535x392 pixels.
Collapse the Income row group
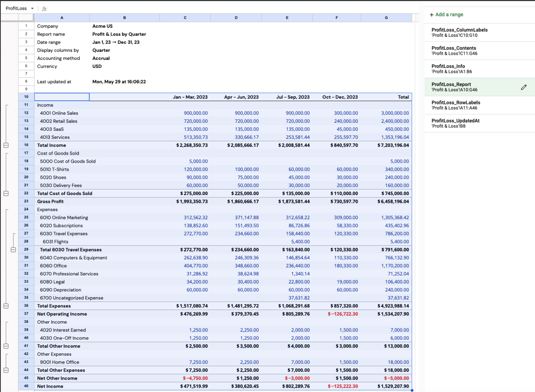point(6,145)
